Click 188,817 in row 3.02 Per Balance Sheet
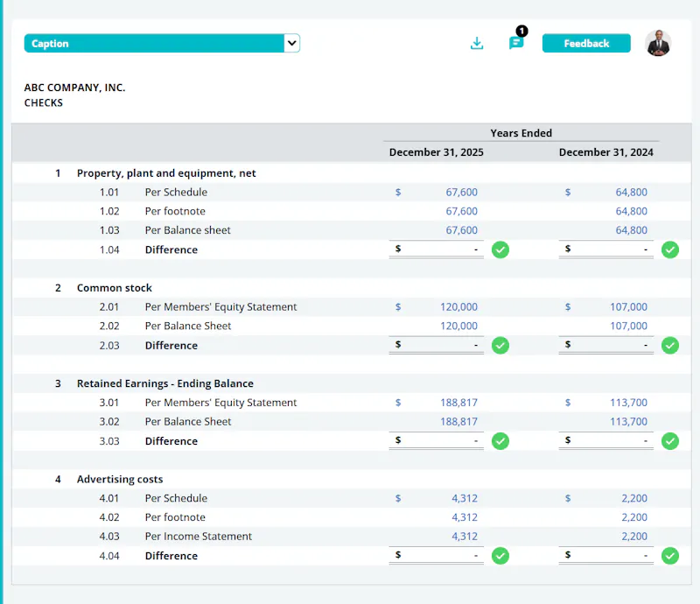Viewport: 700px width, 604px height. click(458, 422)
